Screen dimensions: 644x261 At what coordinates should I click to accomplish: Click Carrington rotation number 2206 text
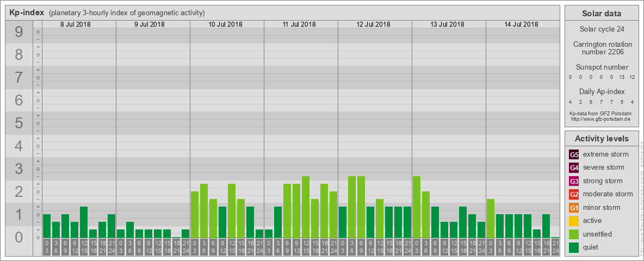[603, 48]
